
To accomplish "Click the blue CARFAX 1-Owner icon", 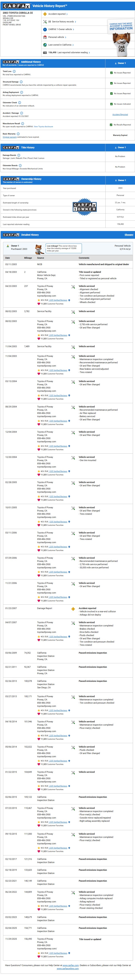I will click(x=45, y=29).
